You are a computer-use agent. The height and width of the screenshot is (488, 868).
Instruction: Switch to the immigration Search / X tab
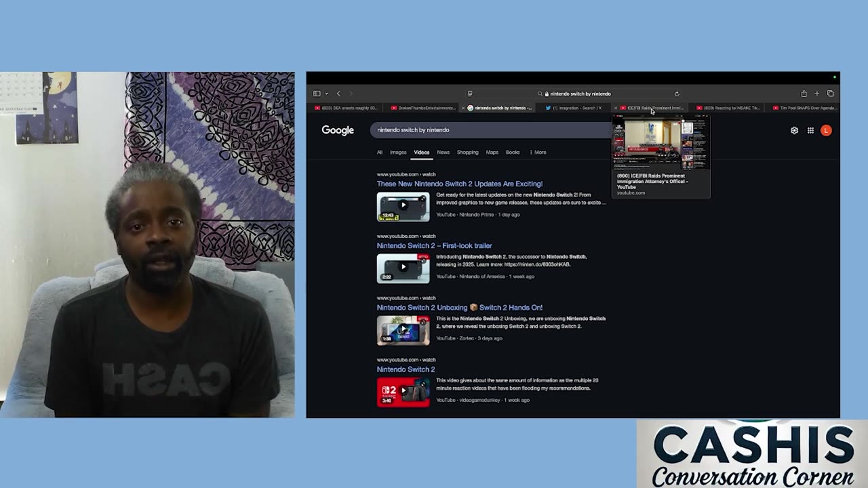pos(574,108)
